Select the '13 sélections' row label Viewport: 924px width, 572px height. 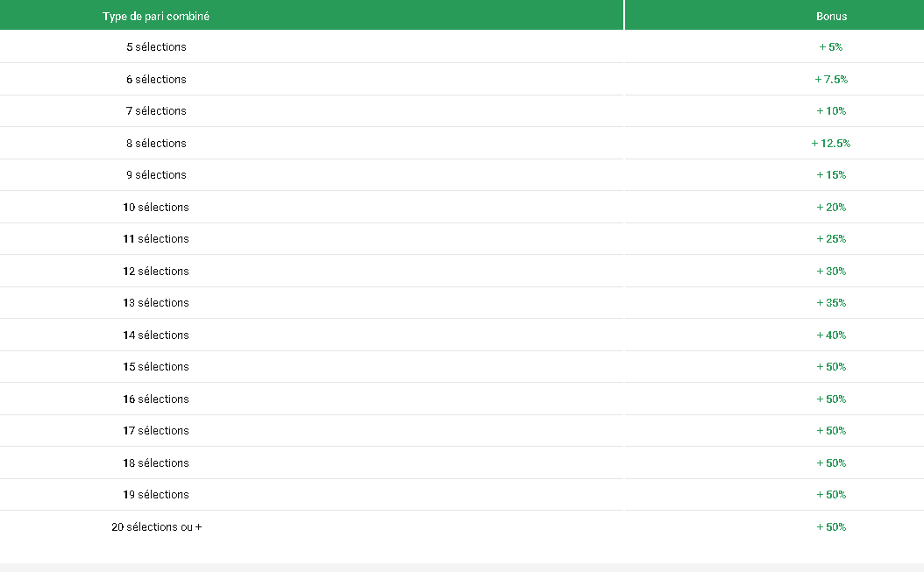[x=156, y=303]
